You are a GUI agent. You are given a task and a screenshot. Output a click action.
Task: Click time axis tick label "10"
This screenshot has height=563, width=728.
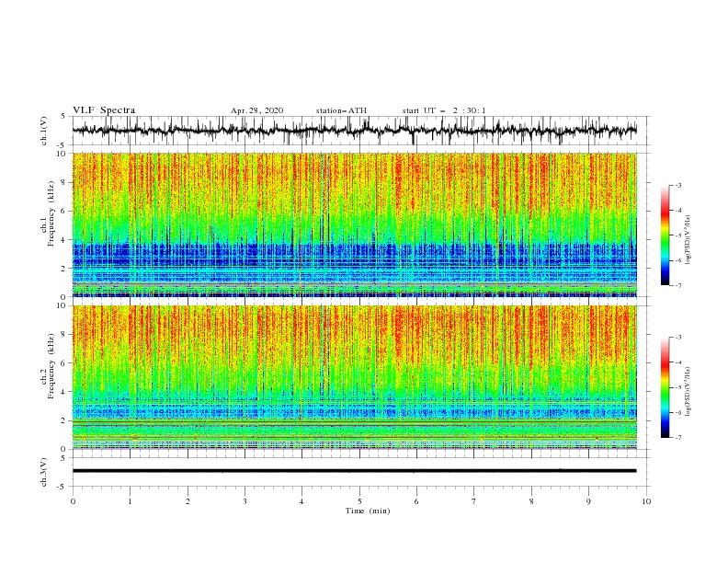(x=646, y=501)
